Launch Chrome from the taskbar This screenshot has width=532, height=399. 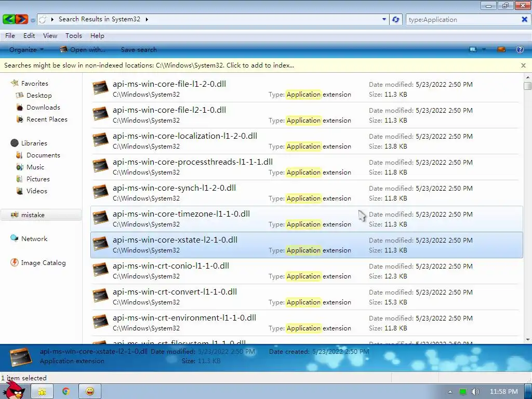(x=65, y=392)
